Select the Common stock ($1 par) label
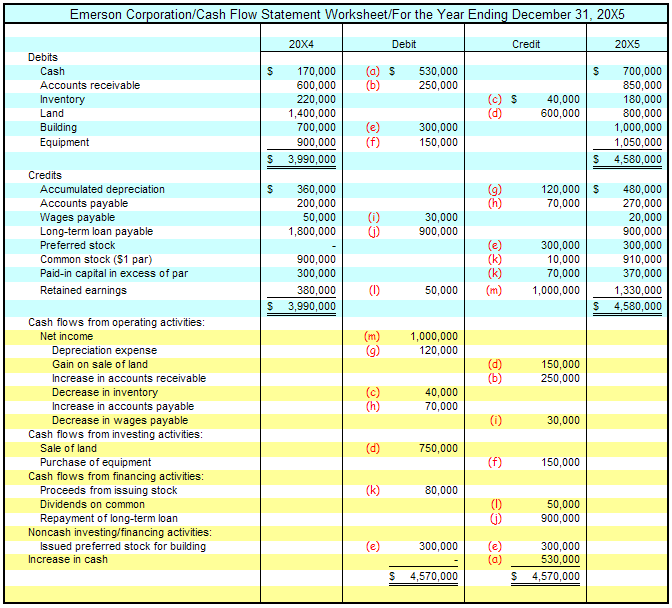 tap(96, 260)
